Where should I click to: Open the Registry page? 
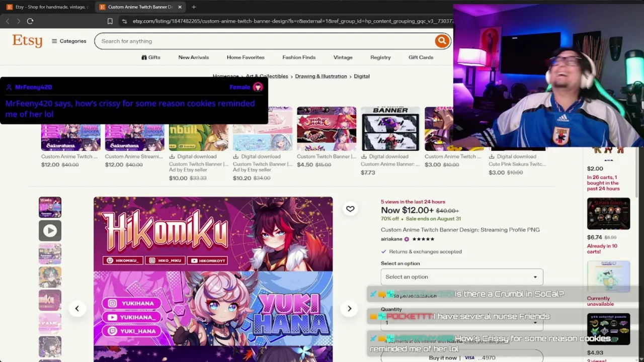pyautogui.click(x=380, y=57)
